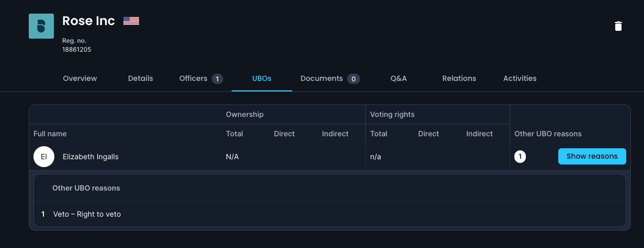Click the Full name column header
Viewport: 644px width, 248px height.
tap(50, 134)
